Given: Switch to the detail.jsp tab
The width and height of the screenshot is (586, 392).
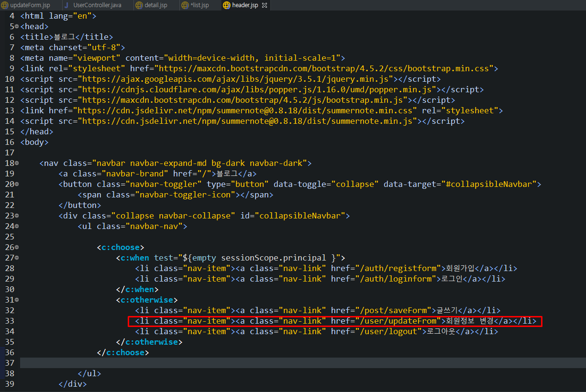Looking at the screenshot, I should 156,5.
